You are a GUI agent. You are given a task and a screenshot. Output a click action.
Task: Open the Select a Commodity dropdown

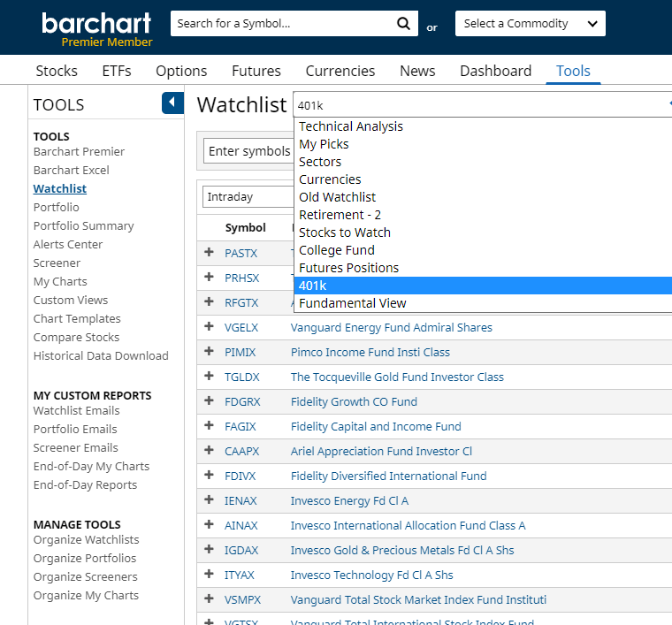[530, 24]
